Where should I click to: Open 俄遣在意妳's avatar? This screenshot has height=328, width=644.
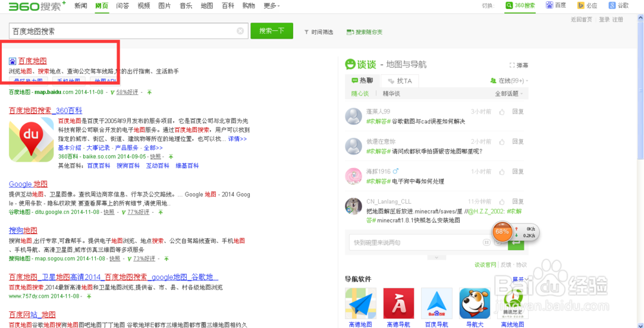[x=353, y=146]
